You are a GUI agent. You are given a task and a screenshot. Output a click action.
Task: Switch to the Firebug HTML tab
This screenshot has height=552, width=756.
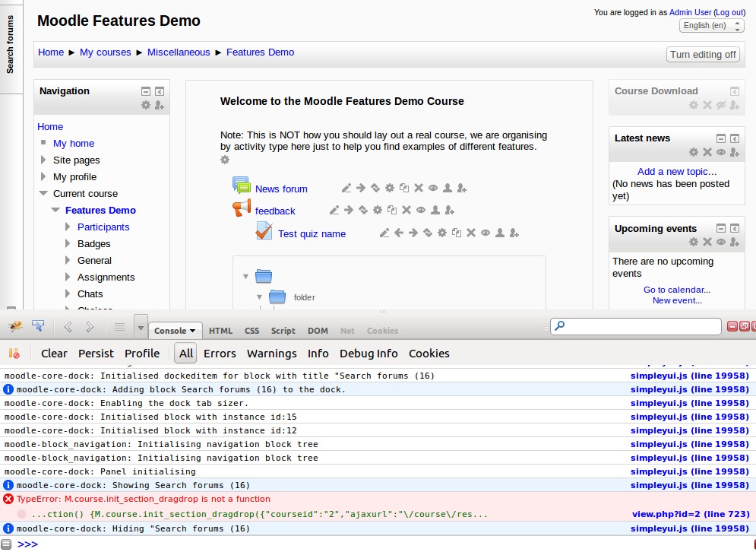[x=220, y=331]
